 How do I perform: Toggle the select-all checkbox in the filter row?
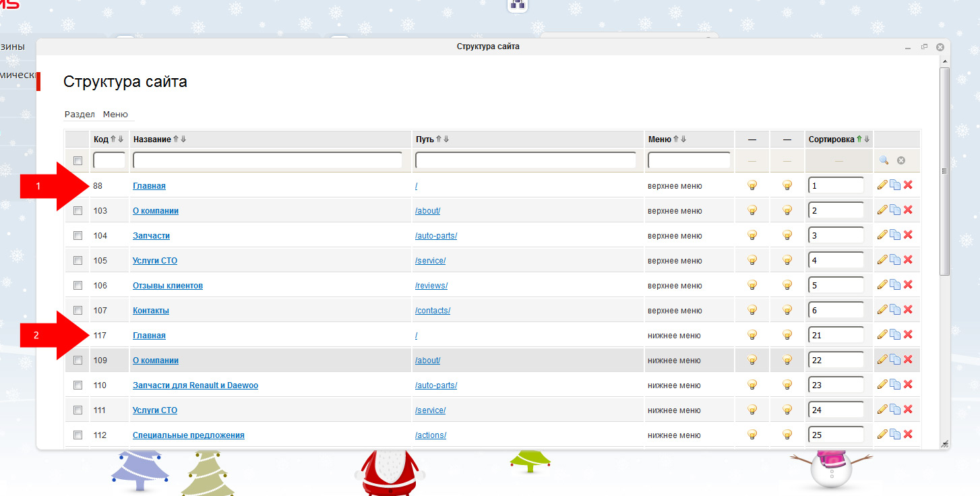(x=78, y=160)
